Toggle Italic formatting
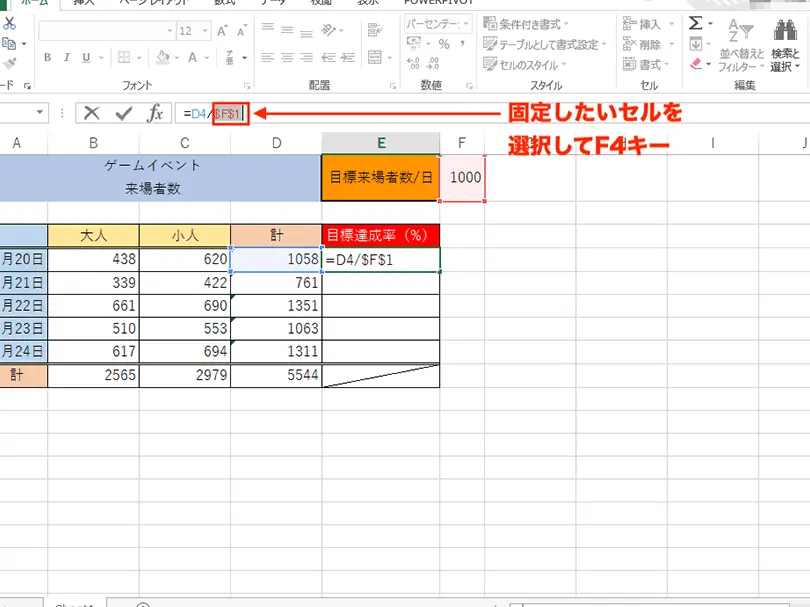810x607 pixels. click(x=67, y=57)
